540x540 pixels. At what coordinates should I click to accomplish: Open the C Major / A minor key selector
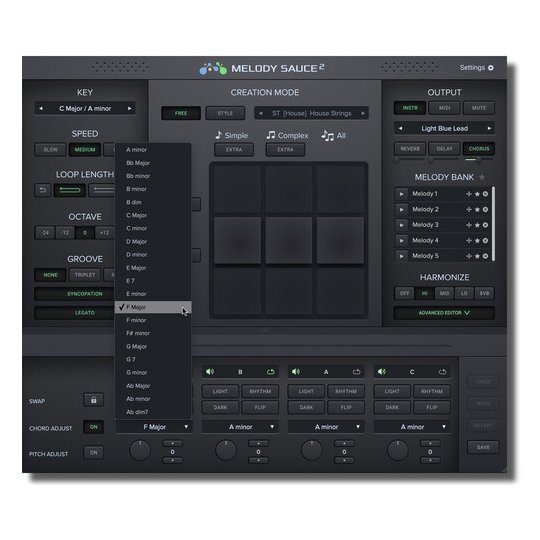coord(85,108)
